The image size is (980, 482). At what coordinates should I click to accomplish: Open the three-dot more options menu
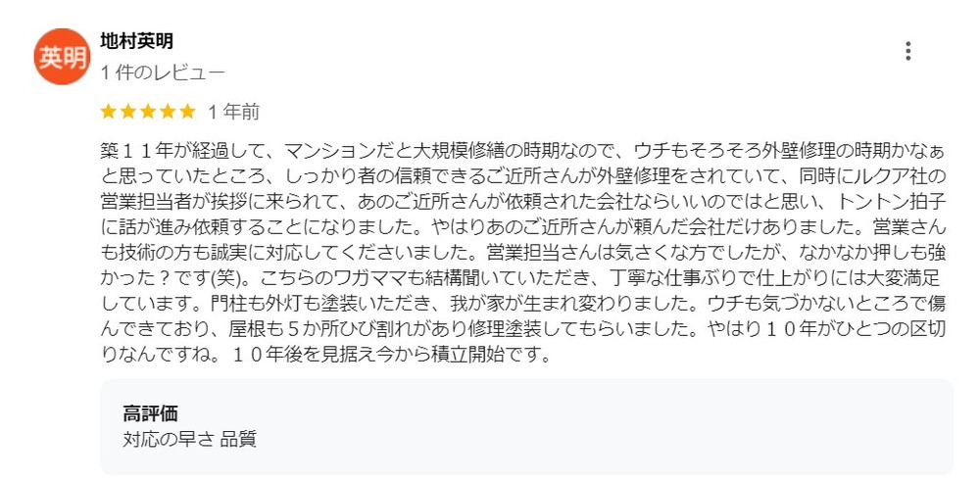pyautogui.click(x=907, y=51)
